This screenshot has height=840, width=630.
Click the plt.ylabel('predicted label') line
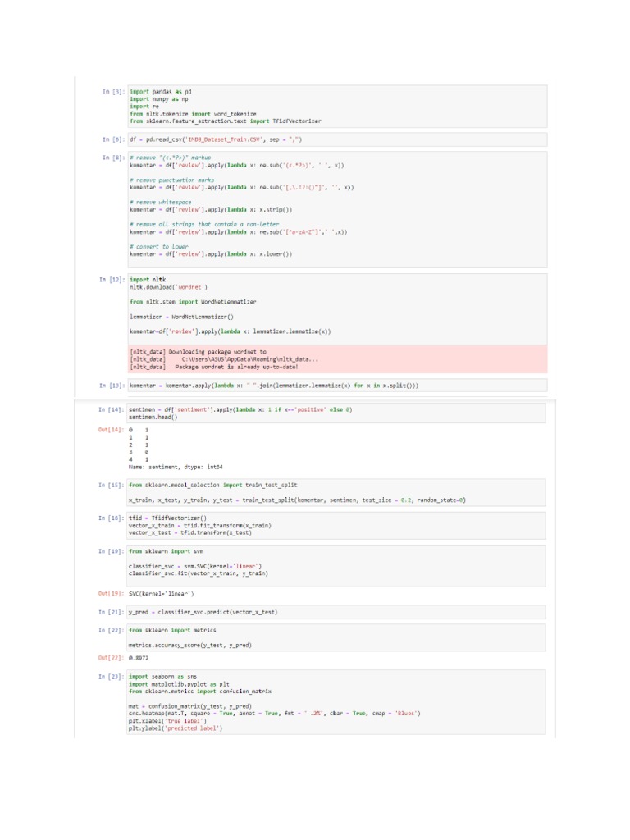click(x=176, y=728)
